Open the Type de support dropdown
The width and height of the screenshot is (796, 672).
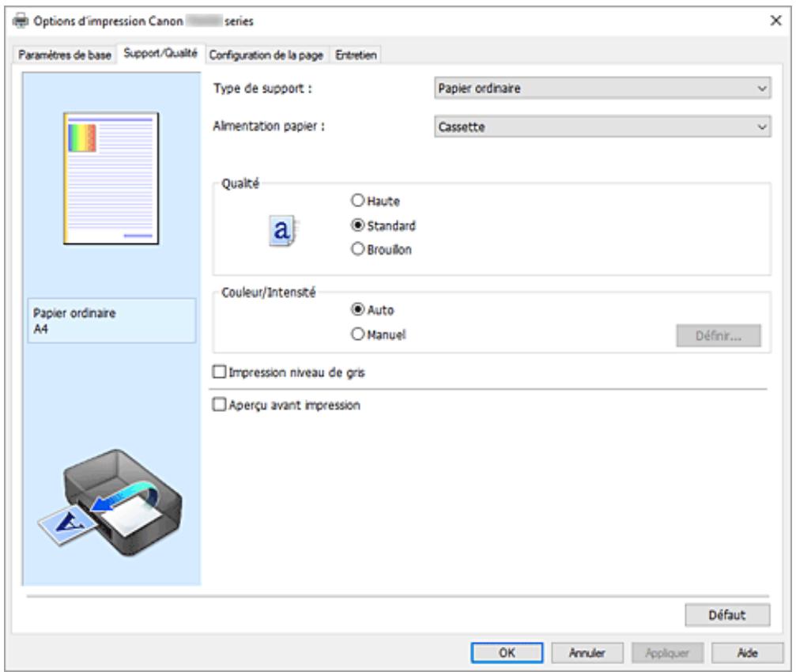(x=602, y=89)
